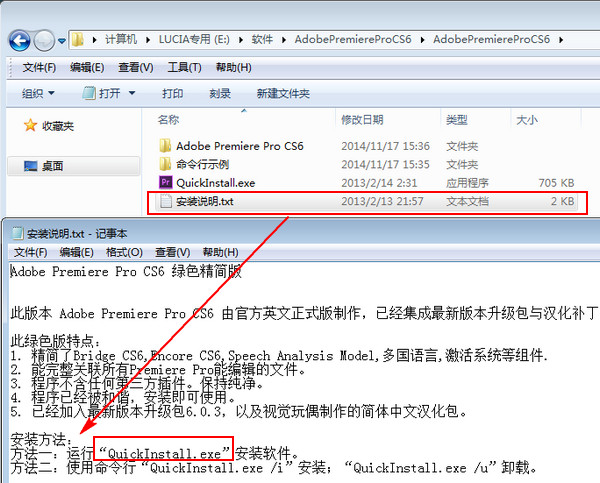Select the LUCIA专用 (E:) breadcrumb
The image size is (600, 483).
[x=194, y=39]
